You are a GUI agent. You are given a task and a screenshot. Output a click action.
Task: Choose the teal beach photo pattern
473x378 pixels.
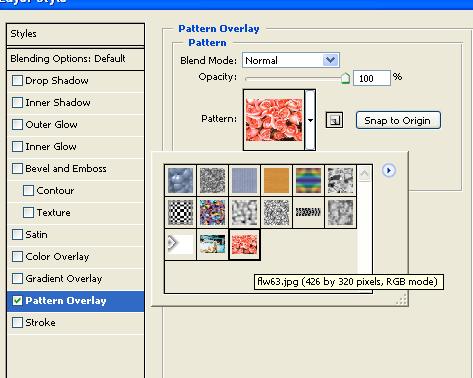pos(212,244)
